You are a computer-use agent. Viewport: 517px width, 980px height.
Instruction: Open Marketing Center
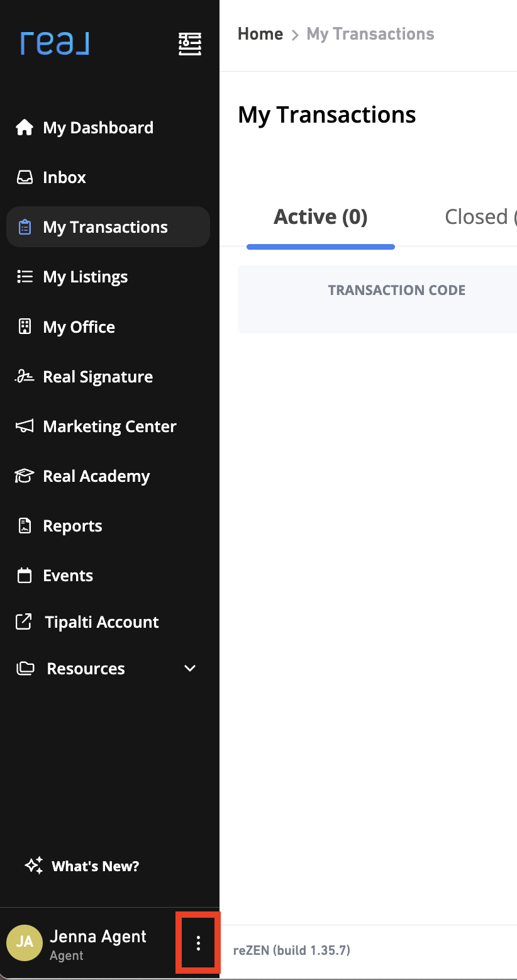click(109, 426)
